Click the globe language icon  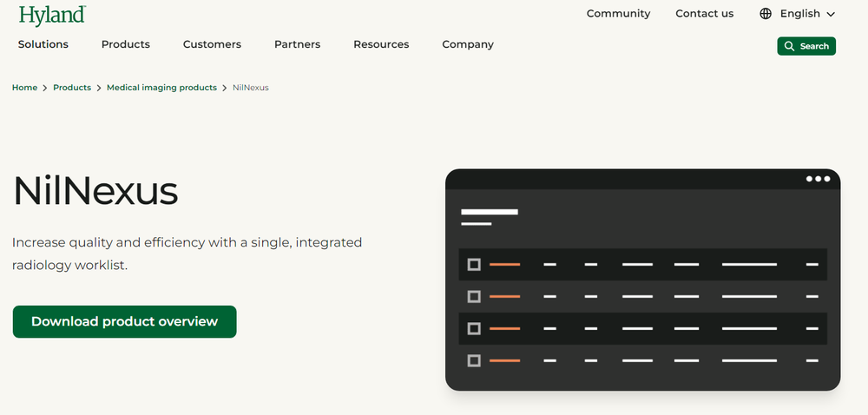(x=766, y=14)
